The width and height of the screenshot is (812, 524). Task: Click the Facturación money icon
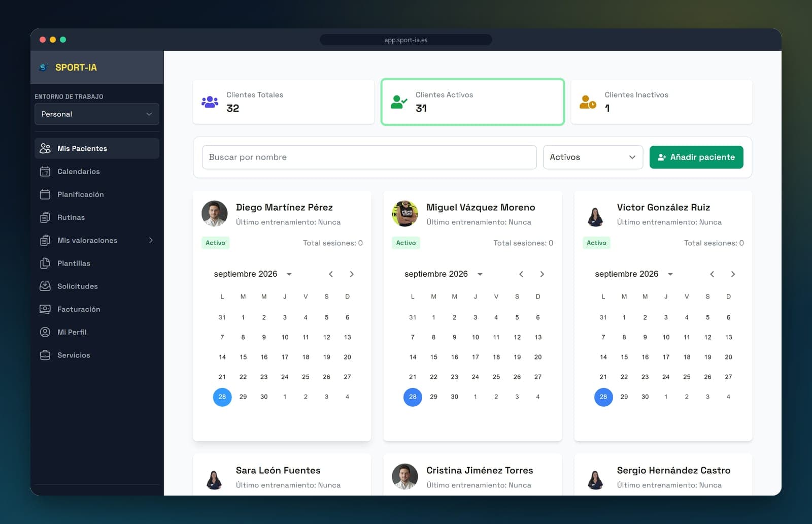pos(45,309)
